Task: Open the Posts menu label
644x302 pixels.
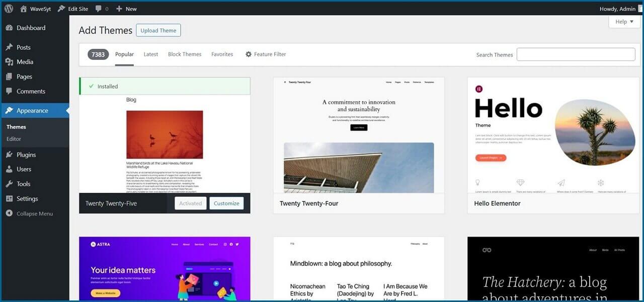Action: [24, 47]
